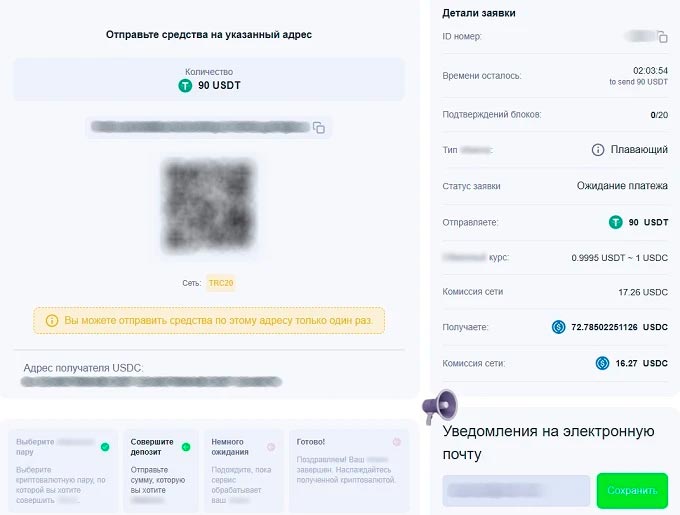The height and width of the screenshot is (515, 680).
Task: Click the TRC20 network badge
Action: coord(221,283)
